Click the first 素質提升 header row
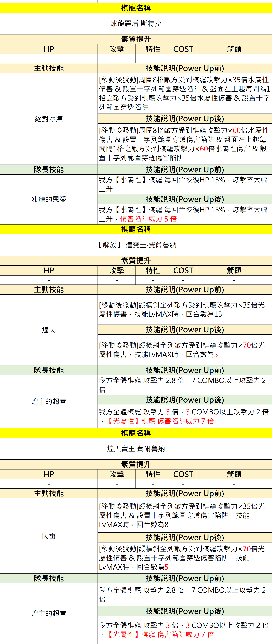 click(x=136, y=39)
